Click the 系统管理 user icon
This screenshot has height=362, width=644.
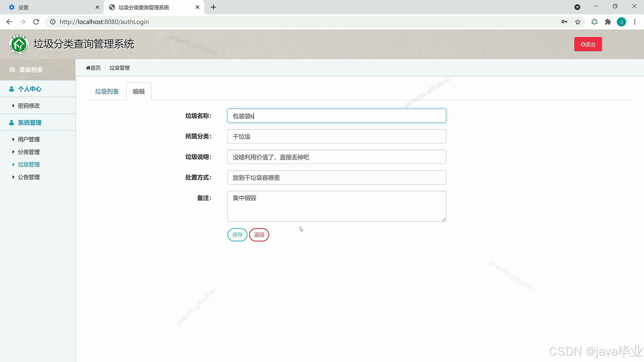(x=11, y=123)
